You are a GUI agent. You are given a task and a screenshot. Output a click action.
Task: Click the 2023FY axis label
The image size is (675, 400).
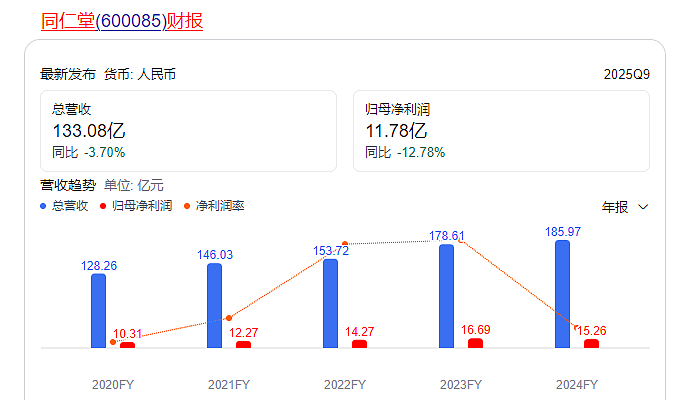pyautogui.click(x=461, y=384)
